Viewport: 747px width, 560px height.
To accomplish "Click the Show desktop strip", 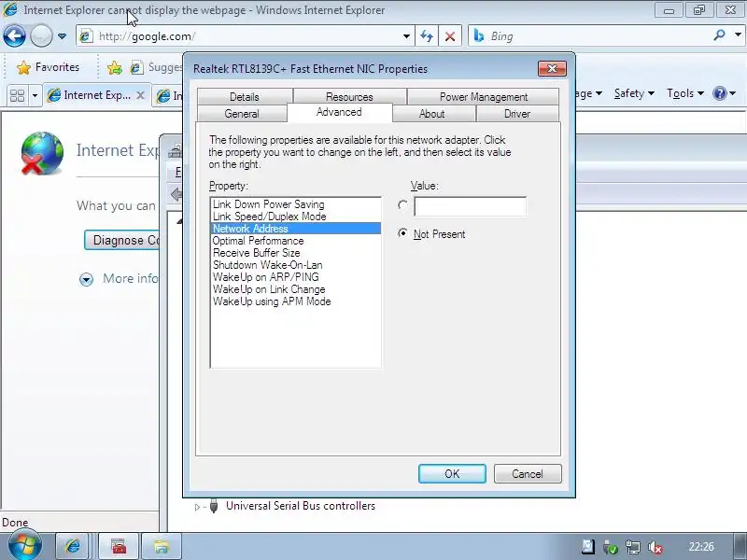I will coord(740,546).
